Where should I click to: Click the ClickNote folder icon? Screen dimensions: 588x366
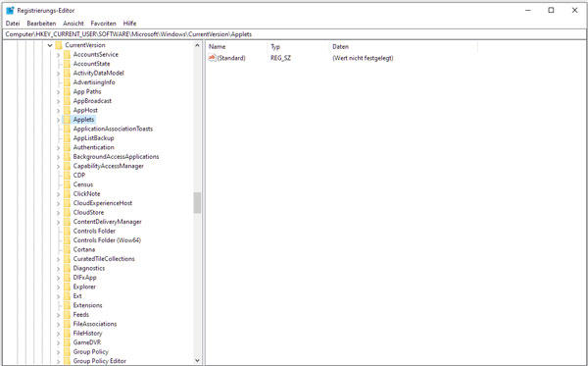click(67, 193)
